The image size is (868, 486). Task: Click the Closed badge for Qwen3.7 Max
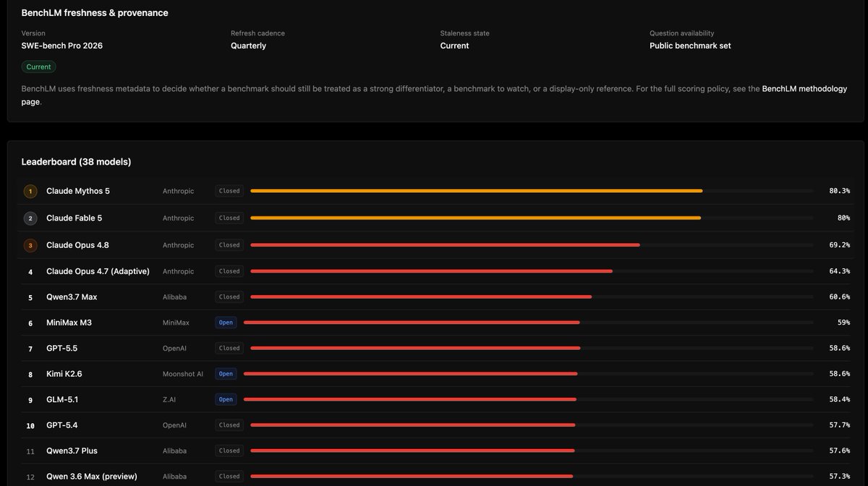point(229,297)
